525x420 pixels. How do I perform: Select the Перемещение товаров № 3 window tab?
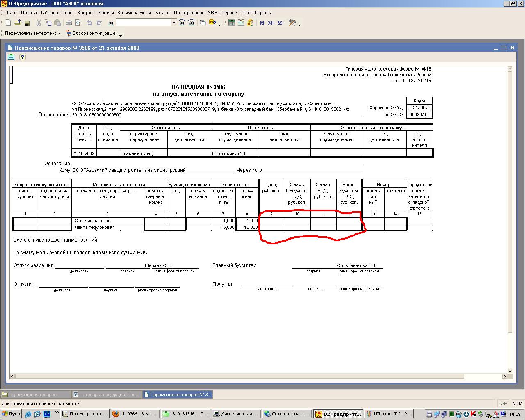click(x=177, y=395)
